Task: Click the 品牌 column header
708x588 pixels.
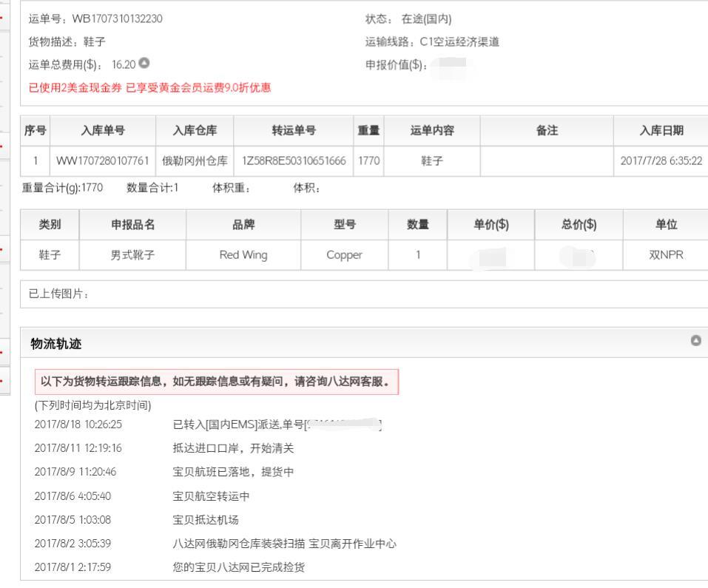Action: click(243, 225)
